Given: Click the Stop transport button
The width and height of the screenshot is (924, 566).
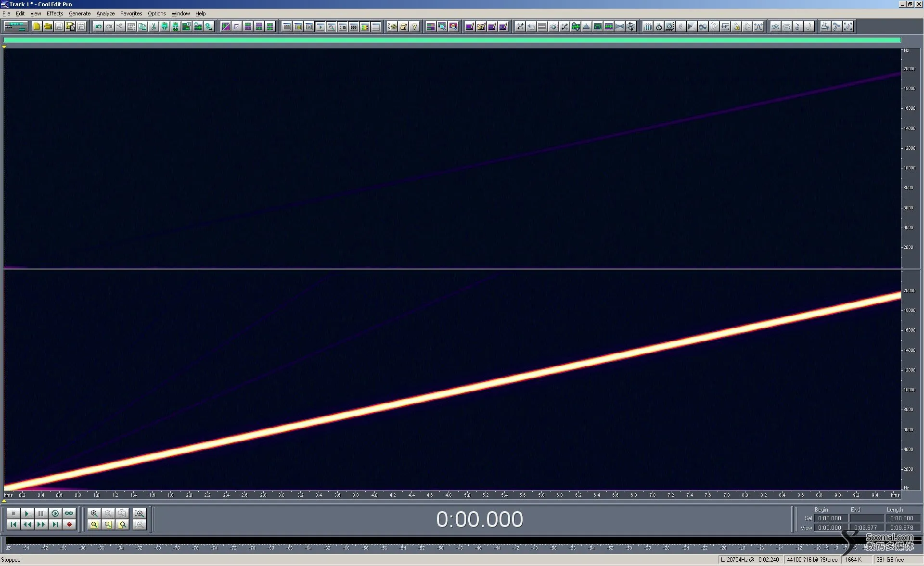Looking at the screenshot, I should [13, 514].
